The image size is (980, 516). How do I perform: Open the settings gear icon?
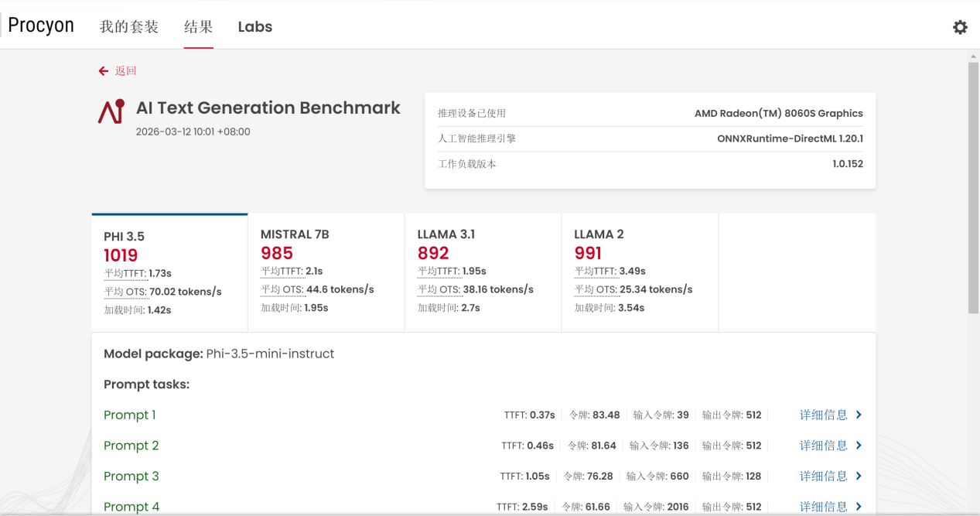[x=960, y=27]
